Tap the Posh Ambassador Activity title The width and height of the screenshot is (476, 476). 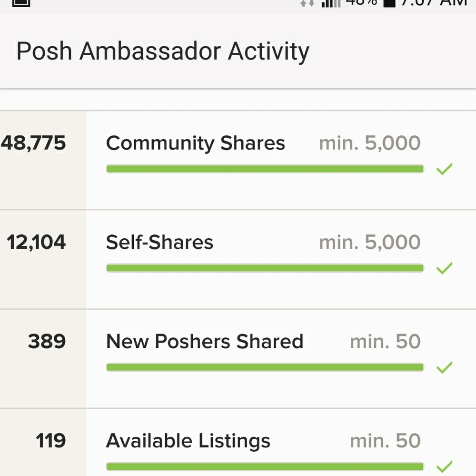163,51
